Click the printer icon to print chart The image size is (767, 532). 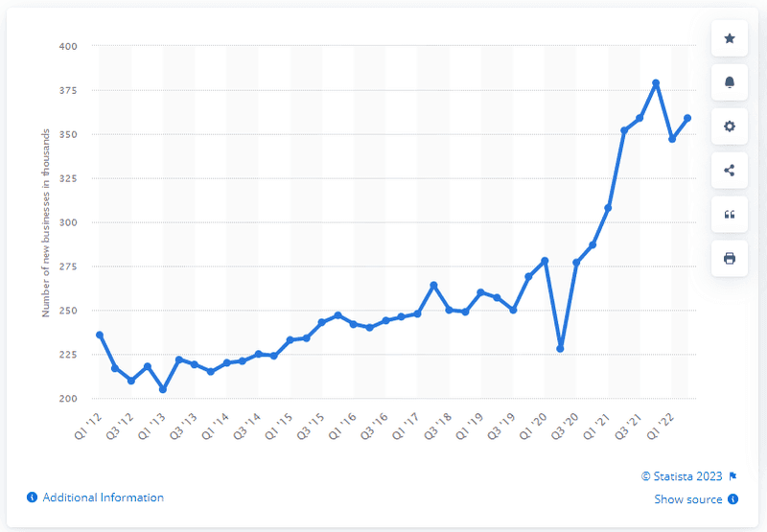[x=730, y=258]
